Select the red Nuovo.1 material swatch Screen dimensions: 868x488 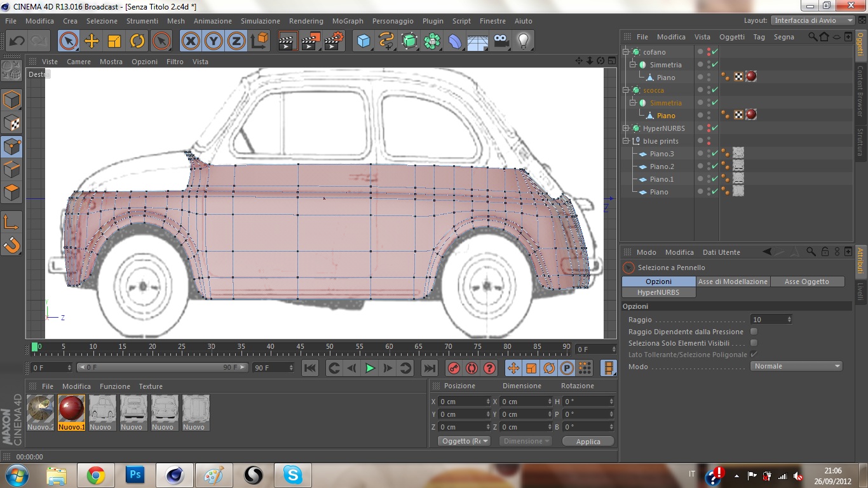point(71,409)
